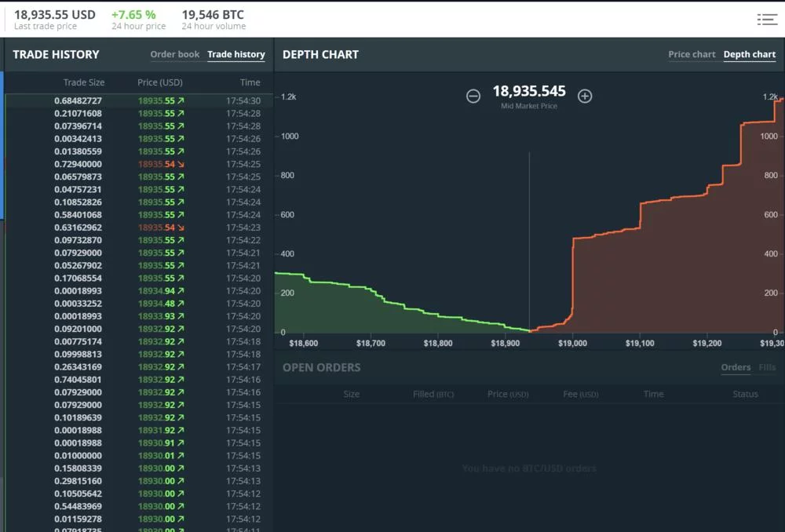
Task: Select the trade row at 17:54:30
Action: pyautogui.click(x=139, y=100)
